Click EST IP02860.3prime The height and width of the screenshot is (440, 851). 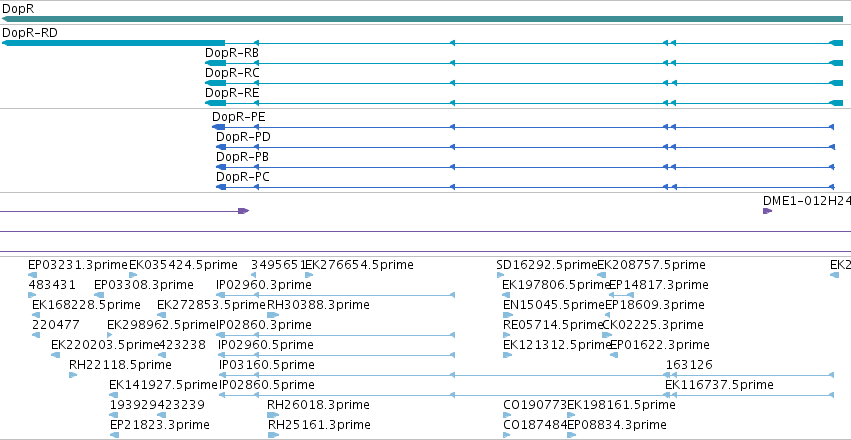[x=264, y=325]
